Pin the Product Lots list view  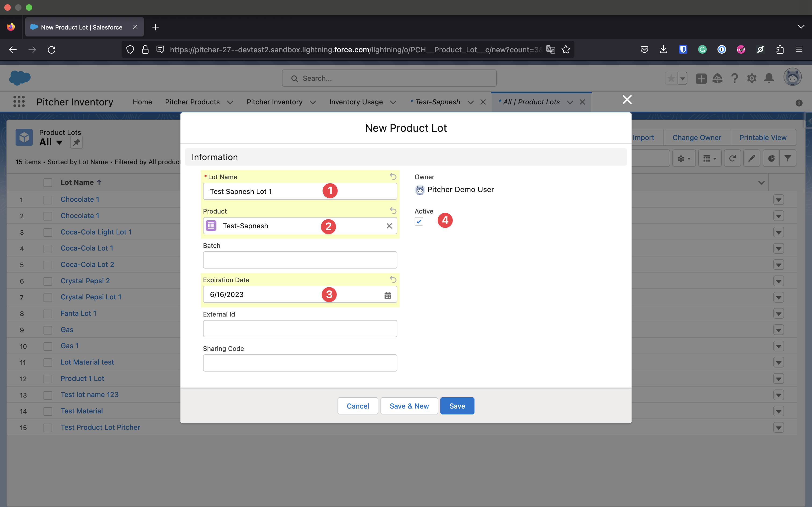point(76,142)
